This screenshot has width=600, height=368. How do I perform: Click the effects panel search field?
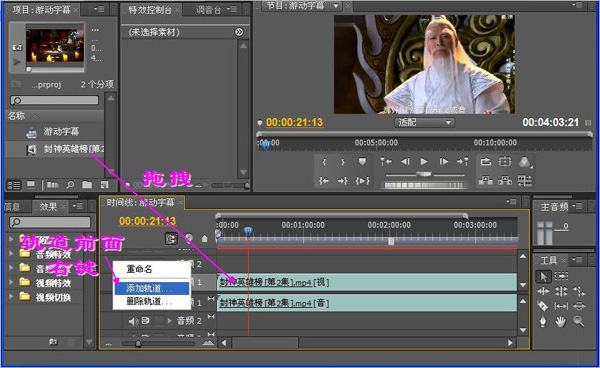point(50,222)
